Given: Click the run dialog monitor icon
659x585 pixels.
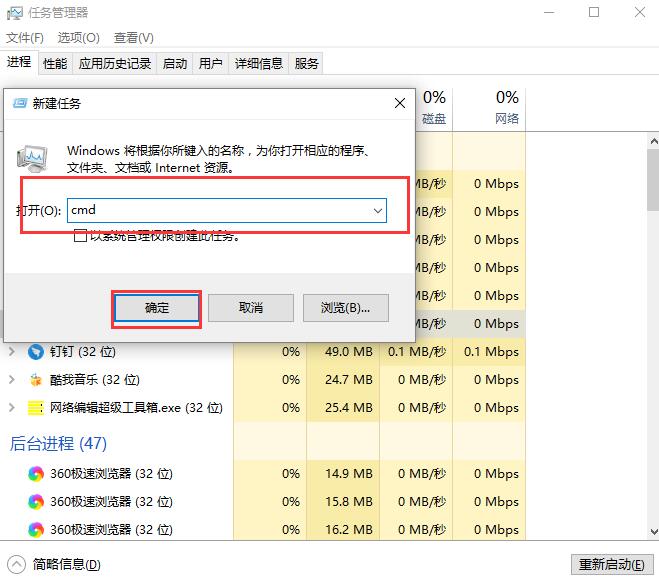Looking at the screenshot, I should [32, 158].
